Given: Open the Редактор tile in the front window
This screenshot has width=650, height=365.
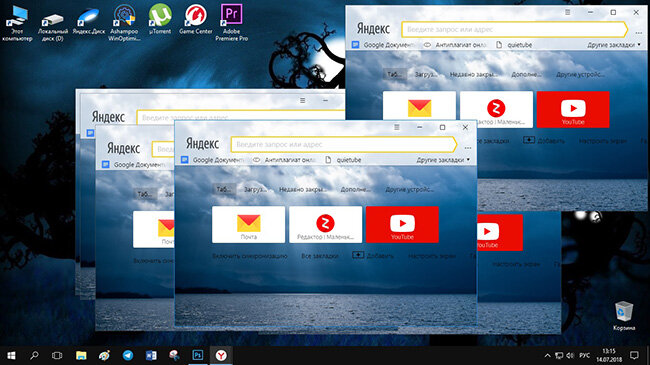Looking at the screenshot, I should [325, 224].
